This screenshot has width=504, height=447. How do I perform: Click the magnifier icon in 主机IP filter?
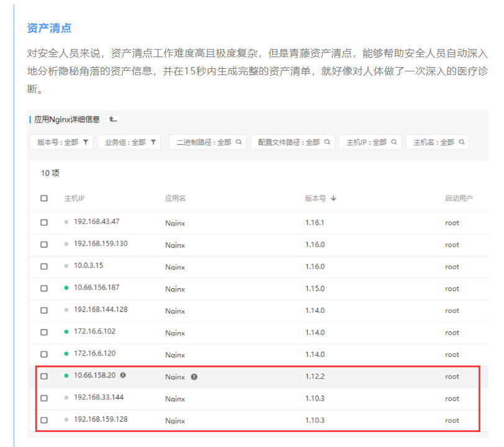pyautogui.click(x=394, y=142)
